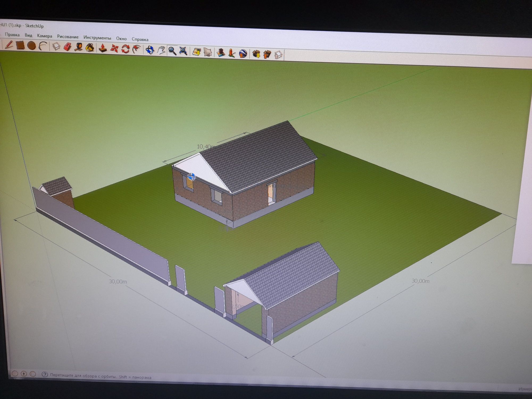
Task: Click the Toggle Terrain icon
Action: pyautogui.click(x=208, y=52)
